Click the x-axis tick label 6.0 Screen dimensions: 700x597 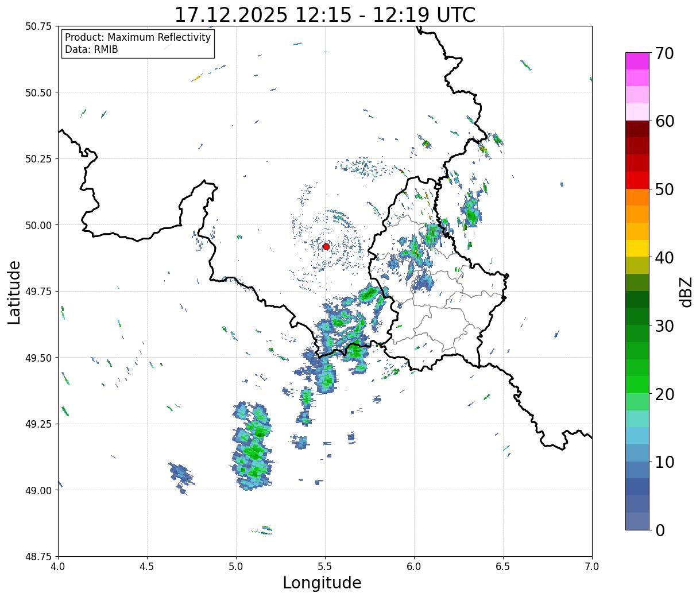point(414,567)
